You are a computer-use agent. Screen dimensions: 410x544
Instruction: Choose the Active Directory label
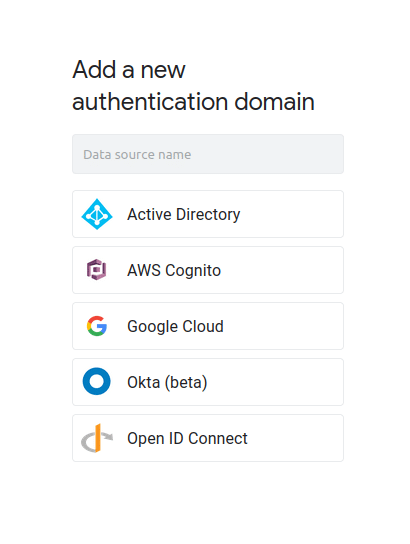click(x=183, y=214)
